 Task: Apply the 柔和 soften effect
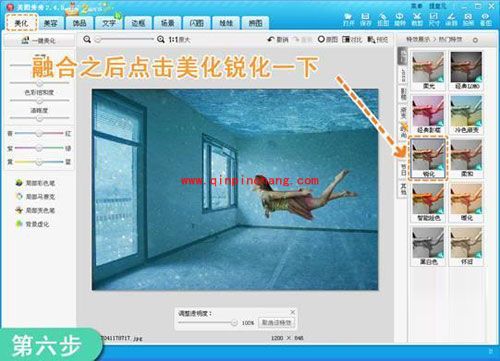pos(466,158)
